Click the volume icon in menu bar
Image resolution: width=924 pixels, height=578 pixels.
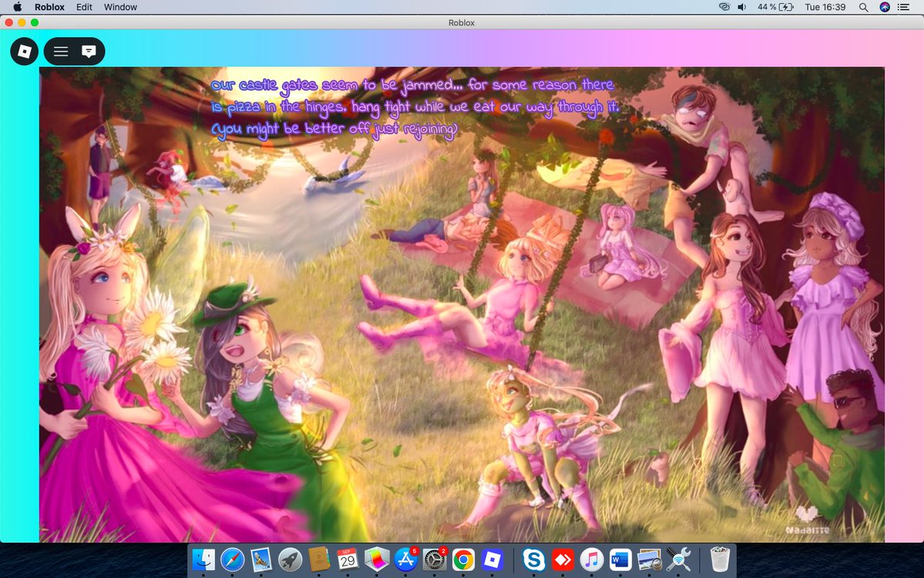click(x=742, y=7)
